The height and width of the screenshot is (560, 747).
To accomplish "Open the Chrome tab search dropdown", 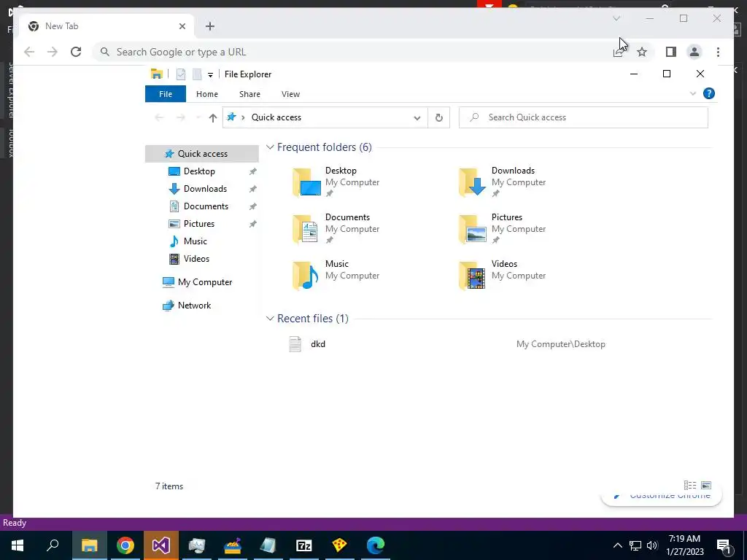I will tap(616, 18).
